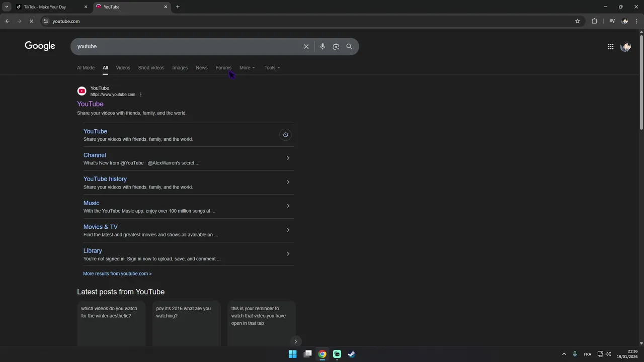This screenshot has height=362, width=644.
Task: Click Chrome icon in taskbar
Action: click(322, 354)
